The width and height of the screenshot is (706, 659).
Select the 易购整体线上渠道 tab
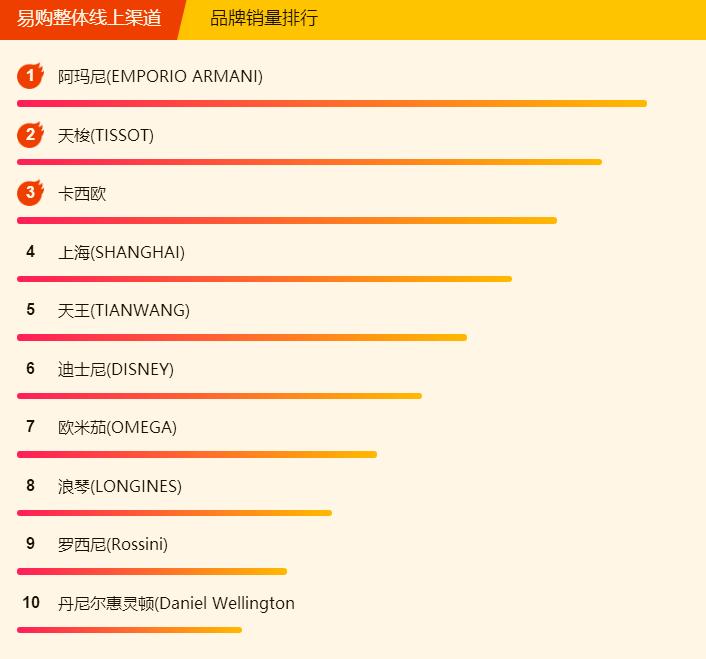(89, 18)
